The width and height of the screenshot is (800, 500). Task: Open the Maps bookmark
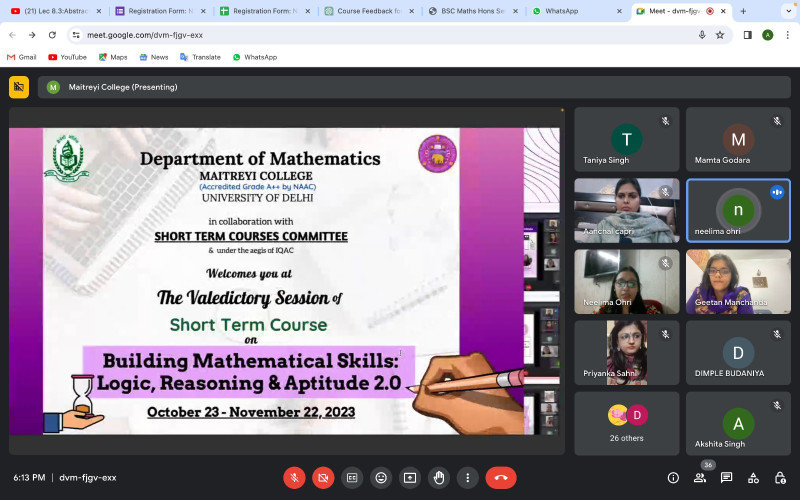click(x=113, y=57)
